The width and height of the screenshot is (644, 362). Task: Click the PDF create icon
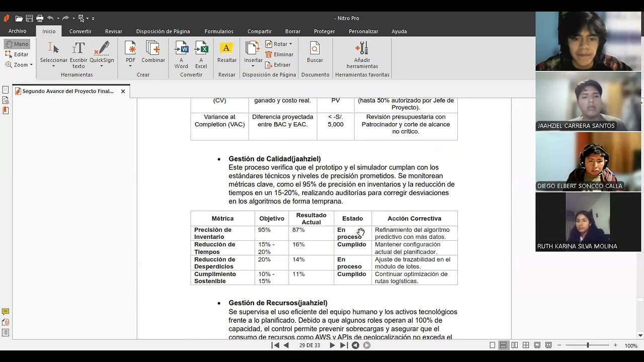[130, 48]
